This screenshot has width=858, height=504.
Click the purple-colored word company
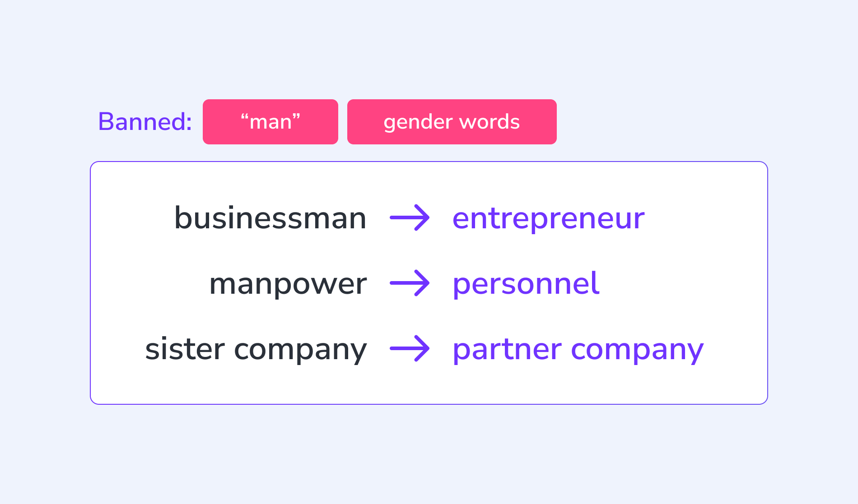click(638, 351)
